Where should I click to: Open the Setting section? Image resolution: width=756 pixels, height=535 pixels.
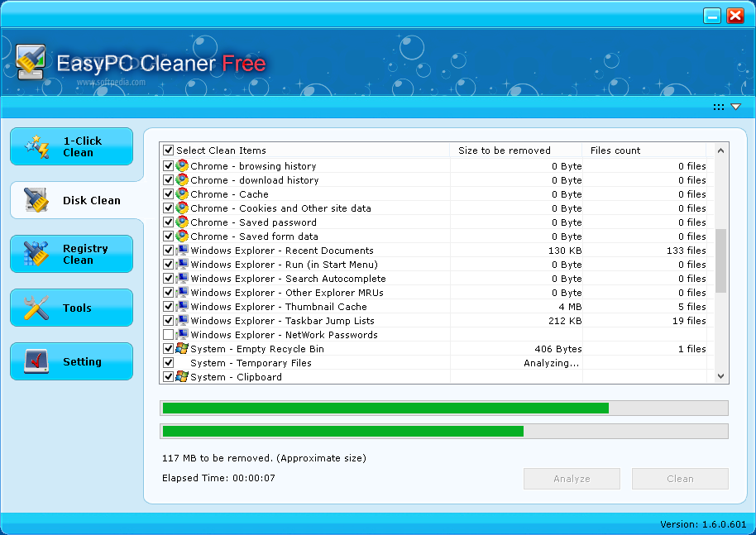point(71,361)
